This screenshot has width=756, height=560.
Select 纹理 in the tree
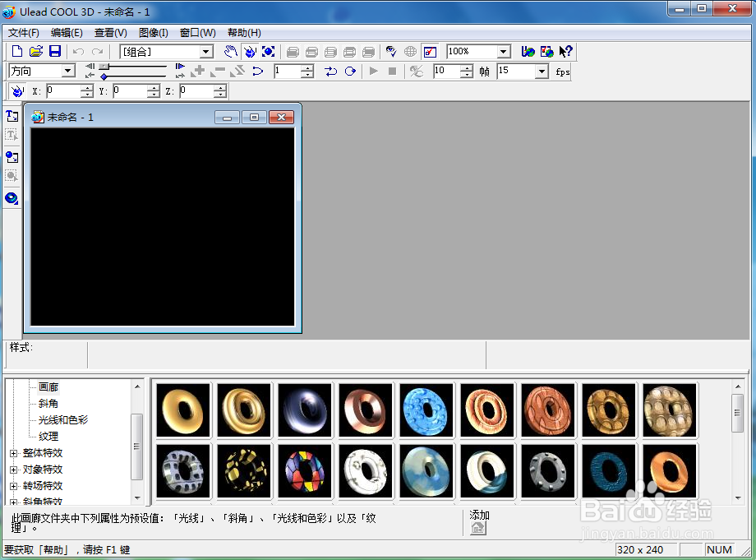[x=48, y=436]
